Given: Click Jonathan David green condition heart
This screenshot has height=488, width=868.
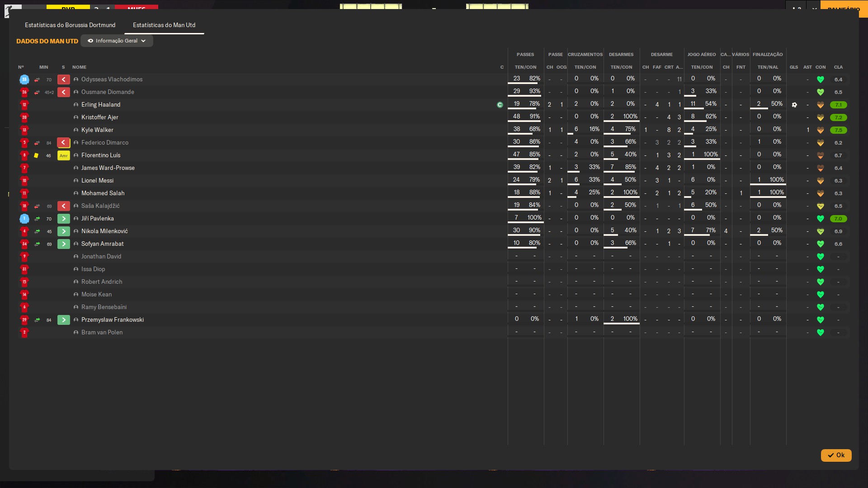Looking at the screenshot, I should click(x=821, y=257).
